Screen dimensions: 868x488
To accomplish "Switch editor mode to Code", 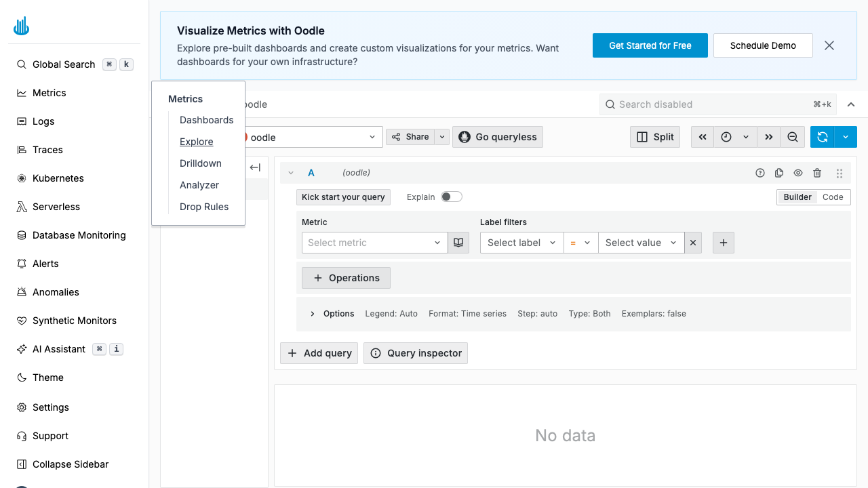I will 833,197.
